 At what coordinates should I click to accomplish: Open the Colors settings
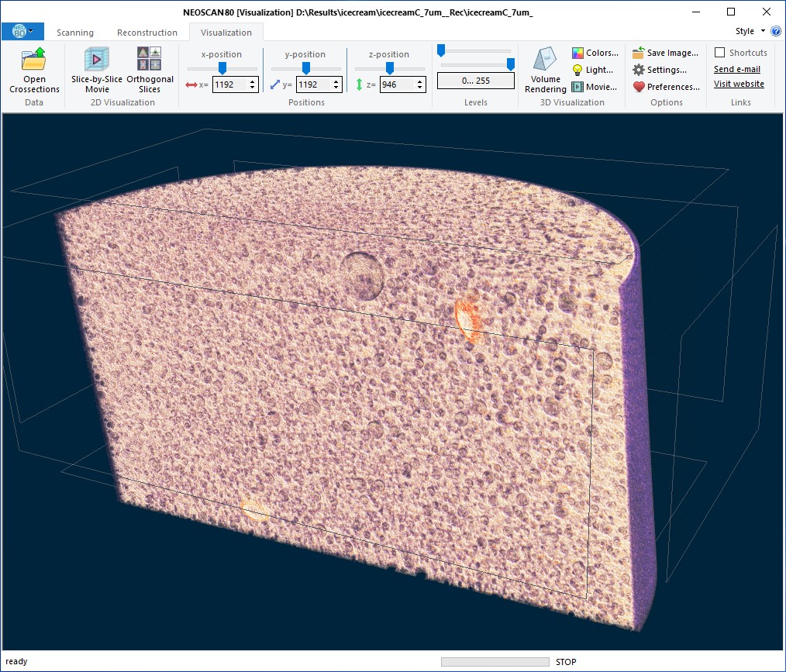(x=595, y=53)
